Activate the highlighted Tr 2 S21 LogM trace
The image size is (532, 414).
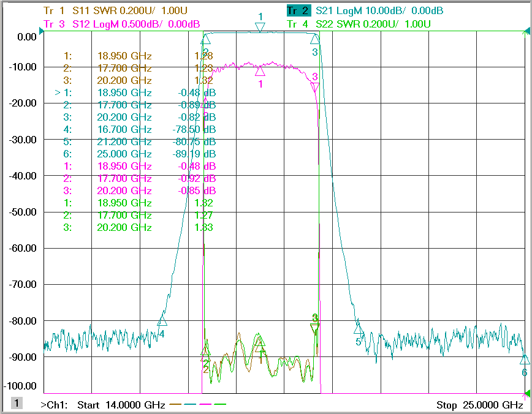(365, 10)
